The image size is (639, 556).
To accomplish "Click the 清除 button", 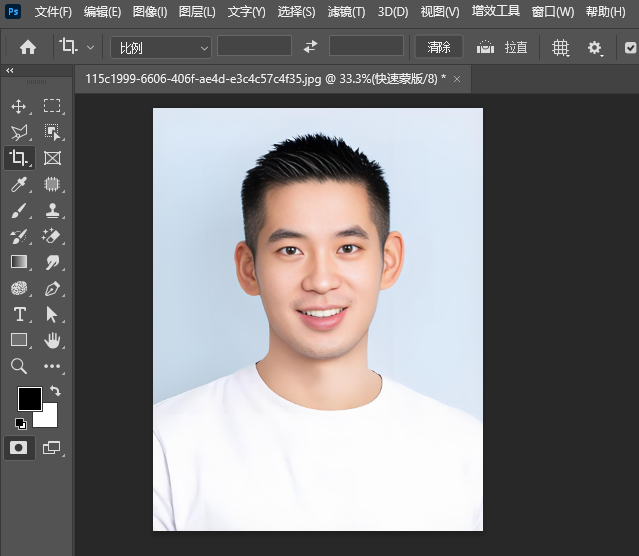I will pos(439,47).
